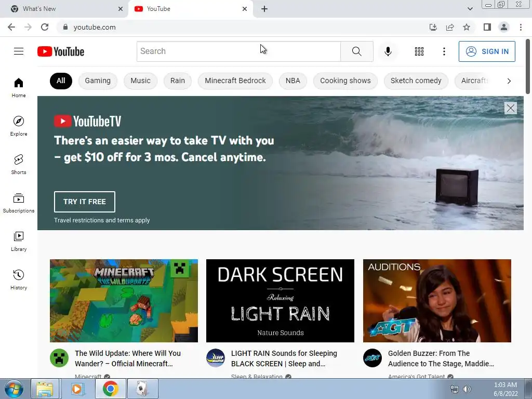
Task: Click the Sleep & Relaxation channel avatar
Action: (216, 358)
